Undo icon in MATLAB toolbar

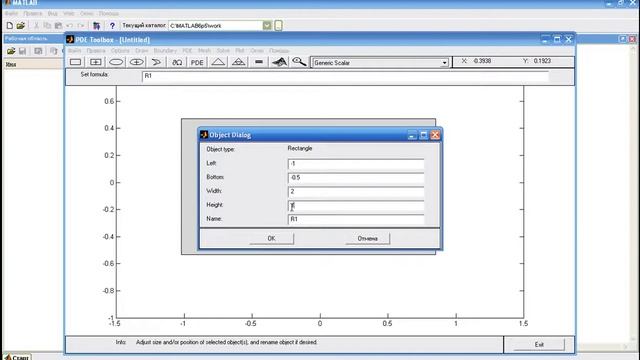(x=69, y=26)
